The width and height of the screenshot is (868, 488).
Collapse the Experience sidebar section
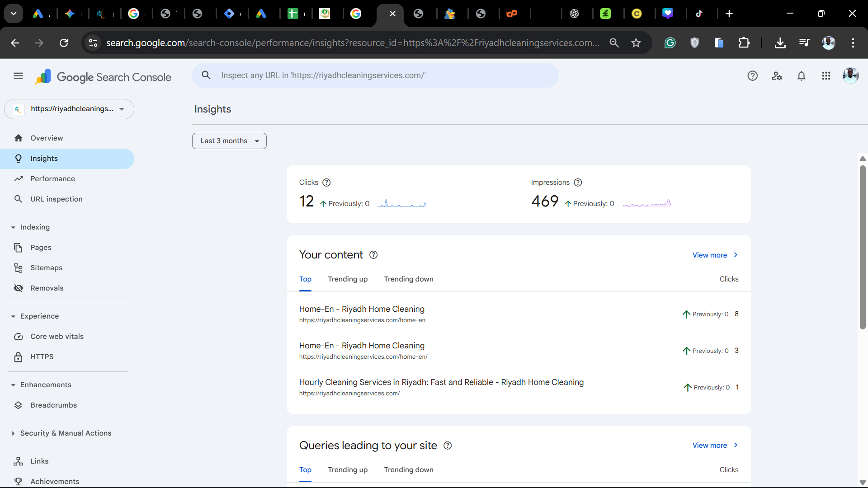coord(13,316)
